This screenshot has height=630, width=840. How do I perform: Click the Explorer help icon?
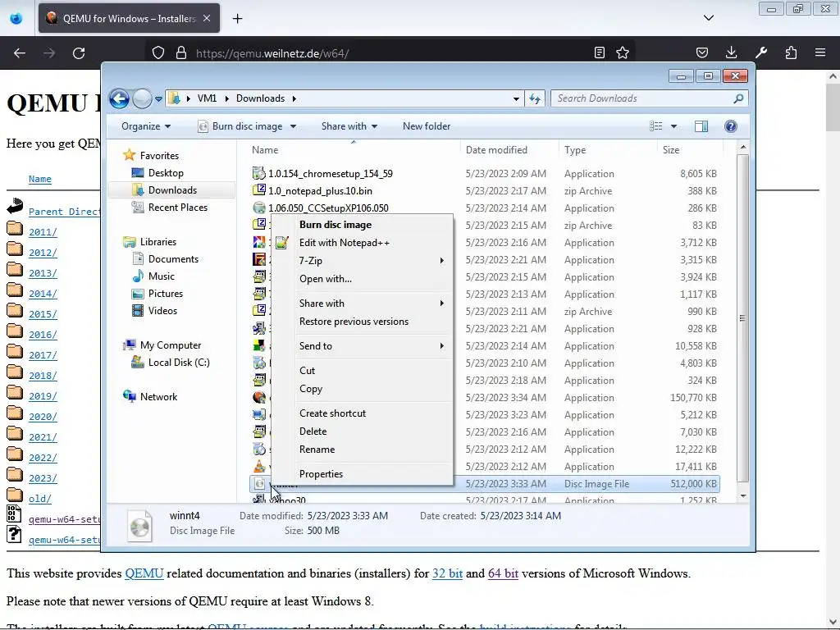[x=731, y=126]
